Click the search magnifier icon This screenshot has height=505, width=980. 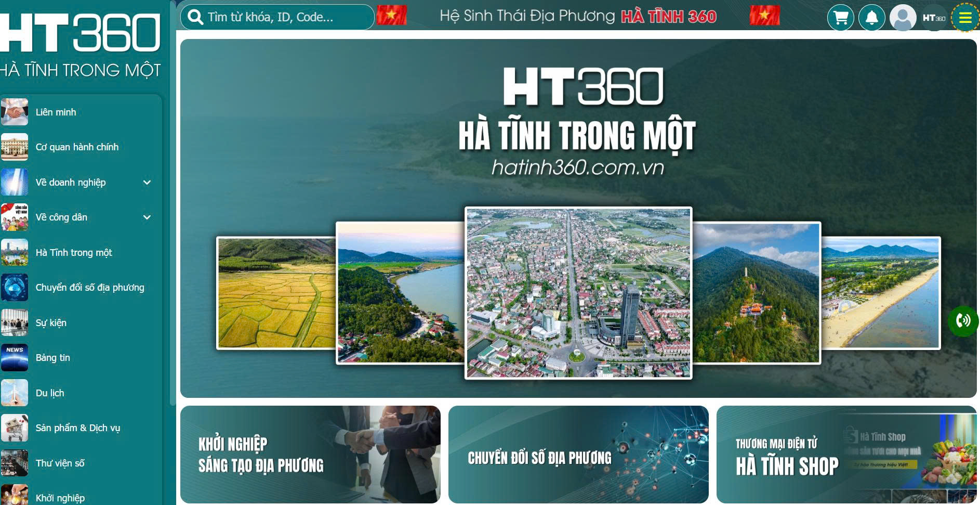(195, 17)
